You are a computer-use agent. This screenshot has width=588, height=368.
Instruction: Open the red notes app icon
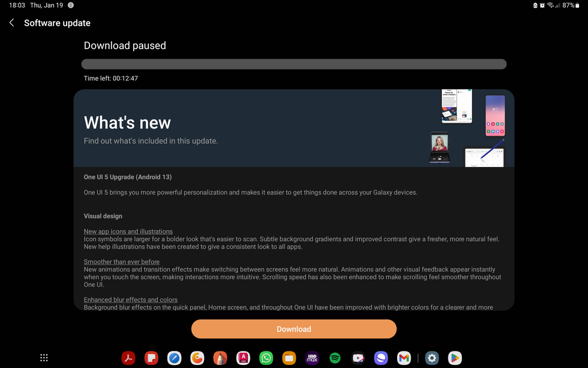151,358
